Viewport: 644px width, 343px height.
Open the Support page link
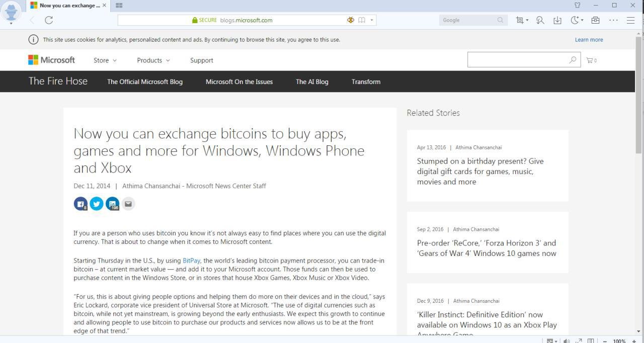[202, 60]
